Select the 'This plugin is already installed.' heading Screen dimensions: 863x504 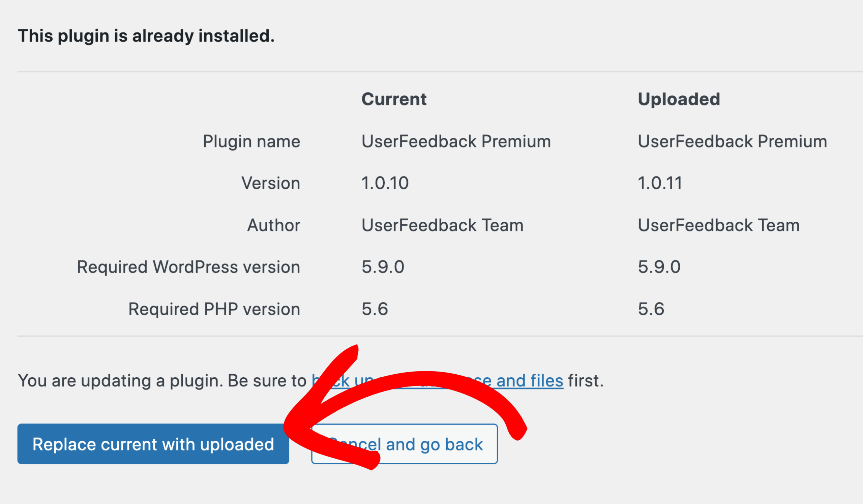[146, 36]
